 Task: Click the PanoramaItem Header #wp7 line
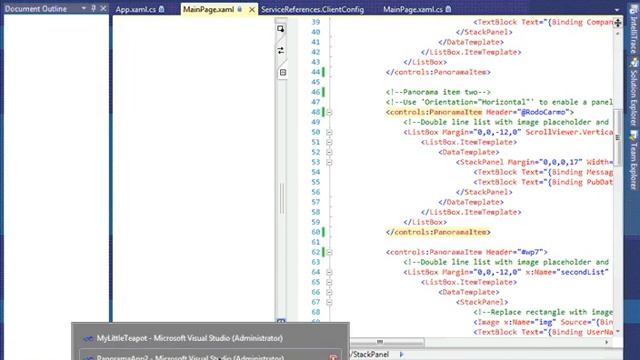tap(467, 252)
